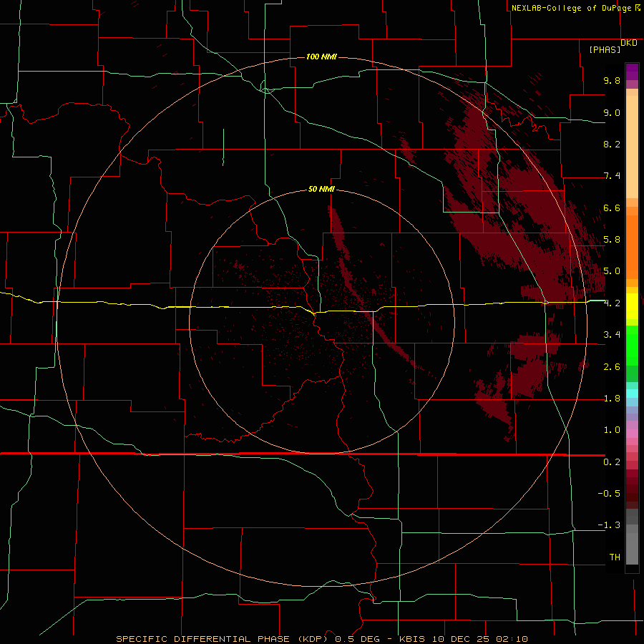The image size is (644, 644).
Task: Click the -0.5 value on the scale
Action: (x=609, y=494)
